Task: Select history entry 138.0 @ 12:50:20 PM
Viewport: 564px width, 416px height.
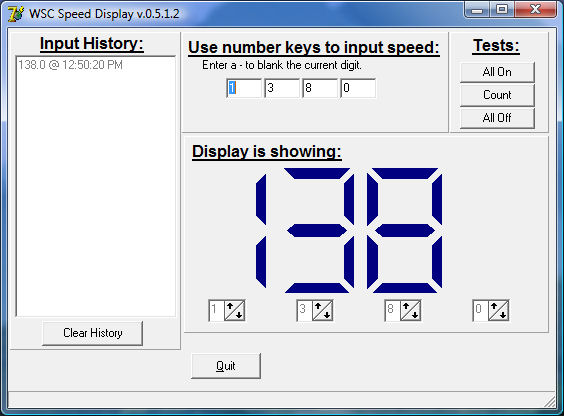Action: [70, 65]
